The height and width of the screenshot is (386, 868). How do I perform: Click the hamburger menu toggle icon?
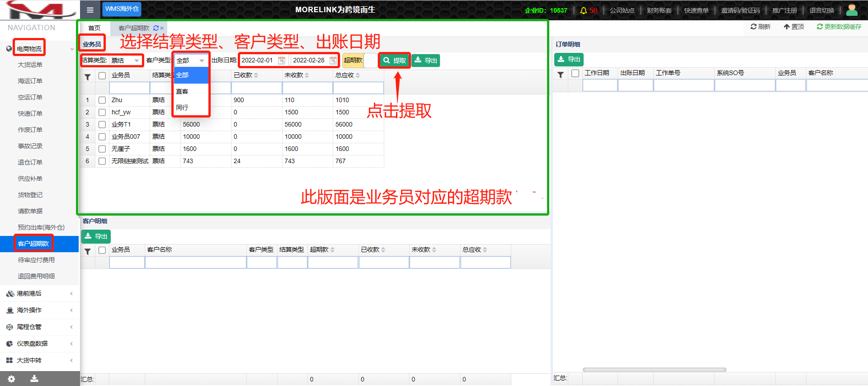(90, 10)
